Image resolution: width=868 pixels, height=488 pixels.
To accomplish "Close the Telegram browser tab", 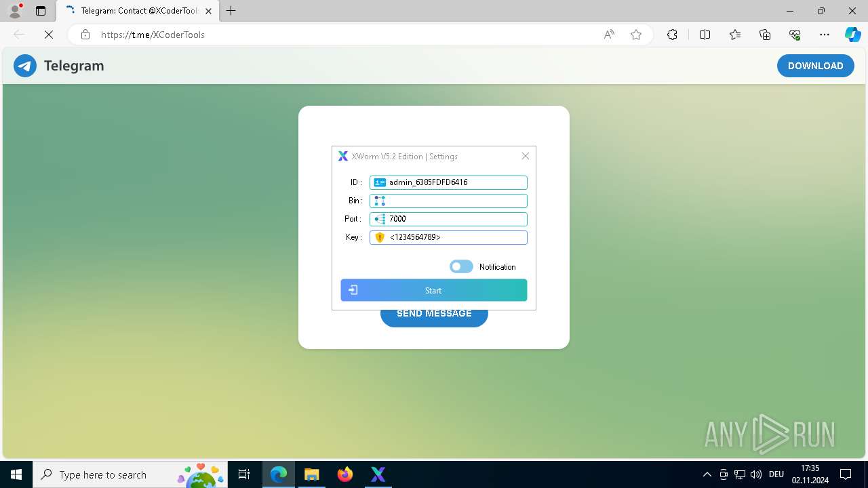I will point(208,11).
